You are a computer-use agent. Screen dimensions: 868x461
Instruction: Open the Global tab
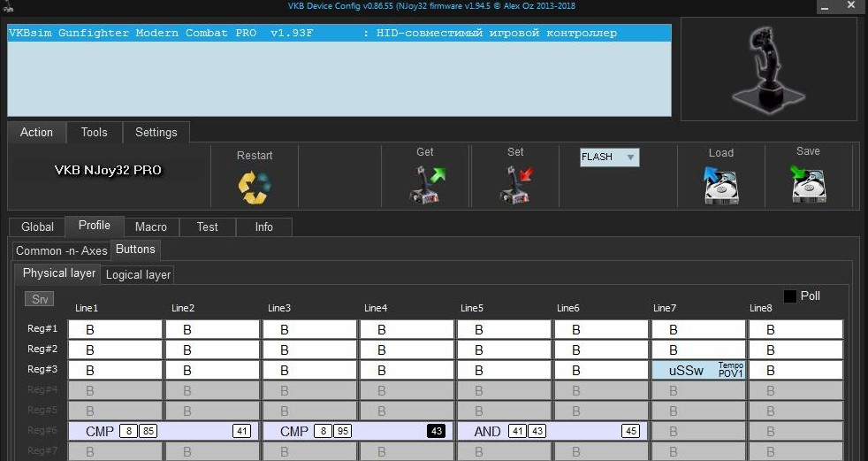click(38, 227)
